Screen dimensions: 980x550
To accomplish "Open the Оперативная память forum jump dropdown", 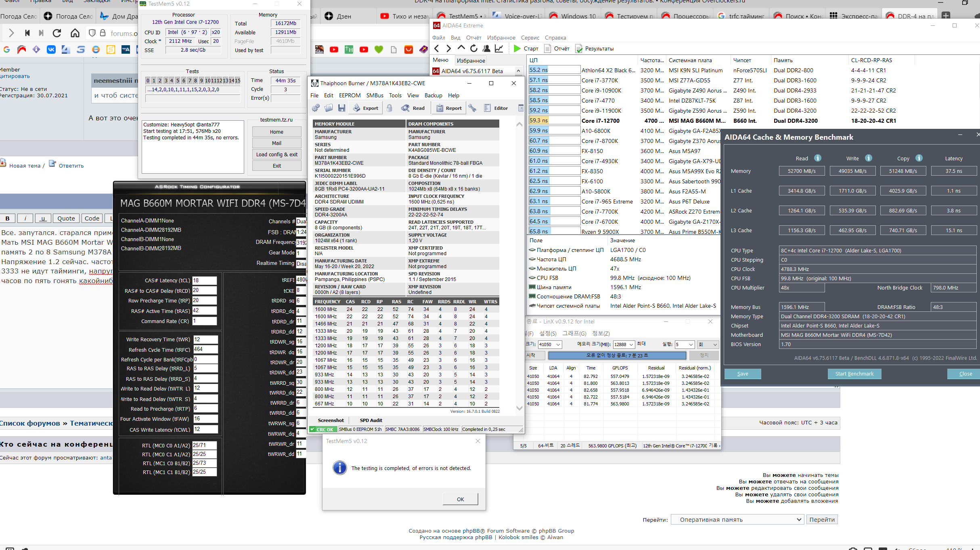I will tap(737, 520).
